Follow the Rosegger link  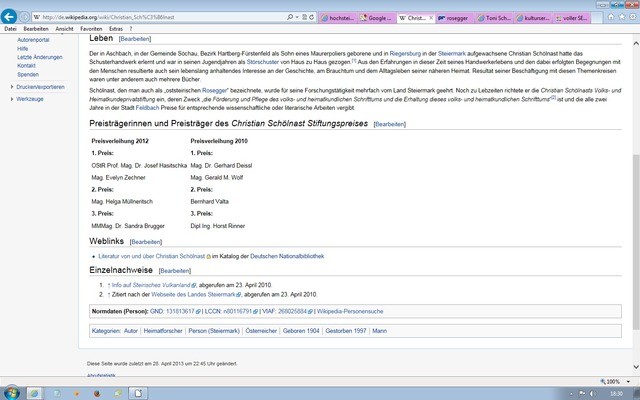coord(214,91)
